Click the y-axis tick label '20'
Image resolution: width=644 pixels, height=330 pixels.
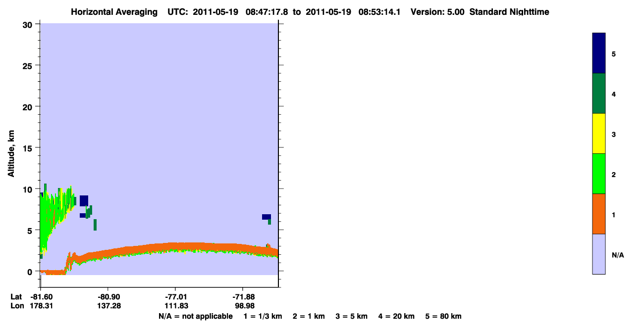click(x=29, y=107)
